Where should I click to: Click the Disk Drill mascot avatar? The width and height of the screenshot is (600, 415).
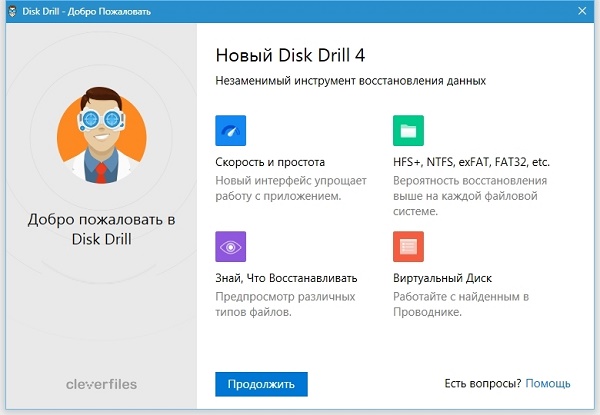point(101,135)
